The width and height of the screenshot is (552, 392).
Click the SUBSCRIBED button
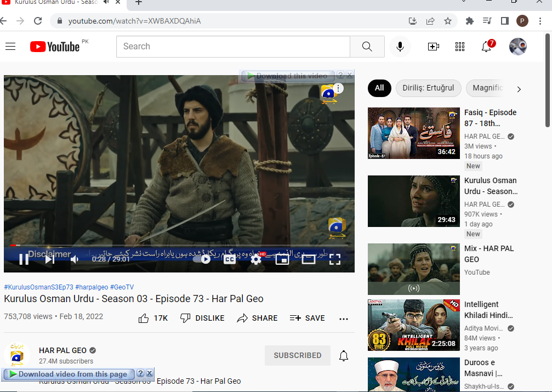(298, 355)
